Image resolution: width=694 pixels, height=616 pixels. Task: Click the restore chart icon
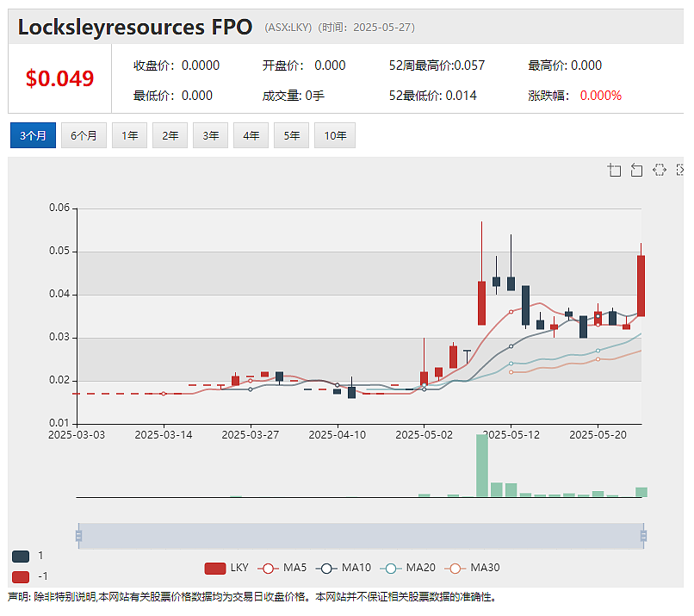[660, 170]
